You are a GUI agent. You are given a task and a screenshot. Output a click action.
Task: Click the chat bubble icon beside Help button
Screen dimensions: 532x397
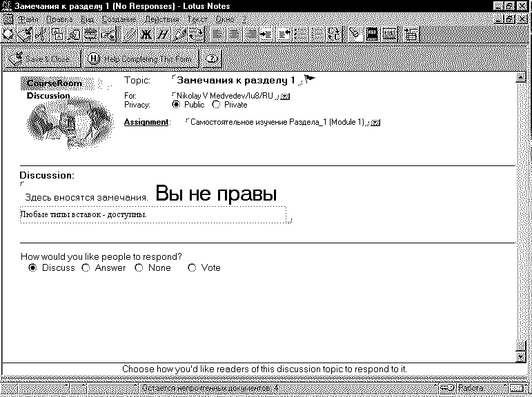click(213, 59)
